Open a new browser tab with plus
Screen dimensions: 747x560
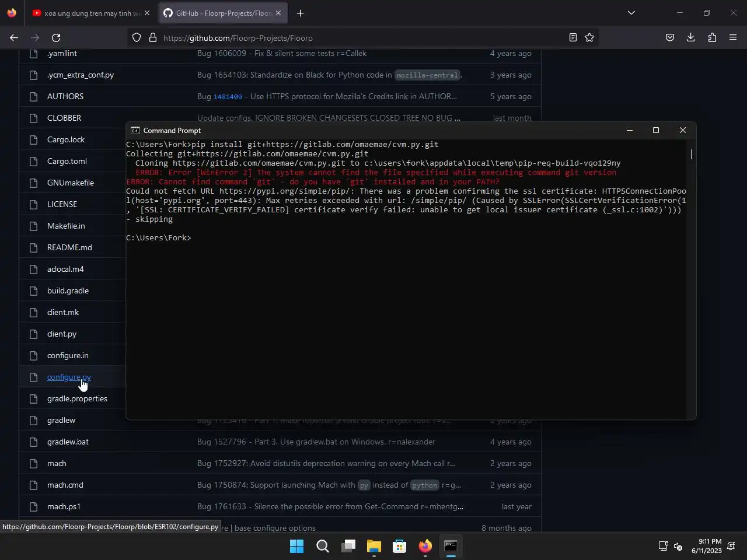(x=300, y=13)
